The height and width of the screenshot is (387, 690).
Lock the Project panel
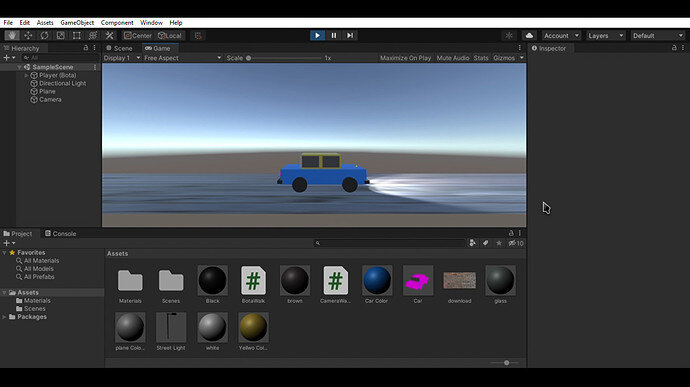click(511, 233)
